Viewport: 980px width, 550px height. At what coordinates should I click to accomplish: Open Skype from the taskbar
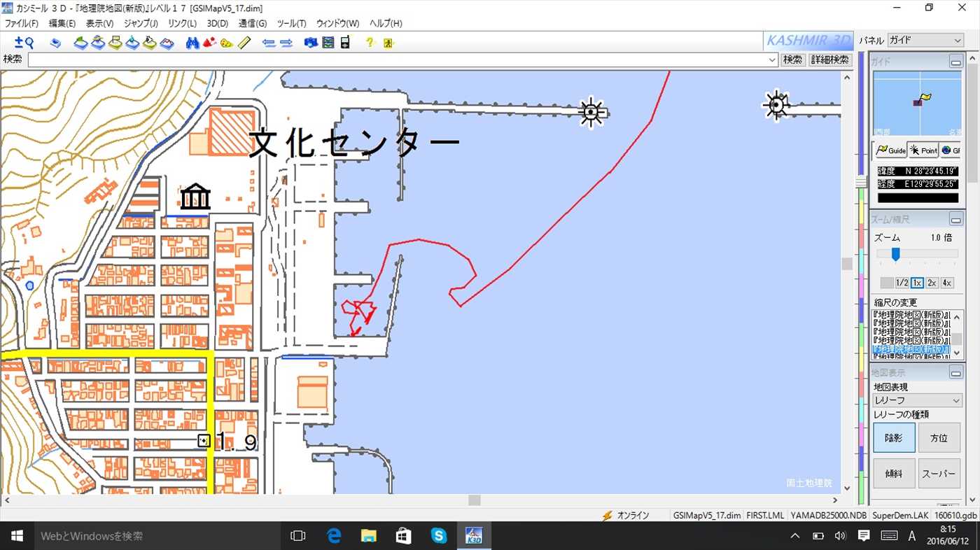439,536
